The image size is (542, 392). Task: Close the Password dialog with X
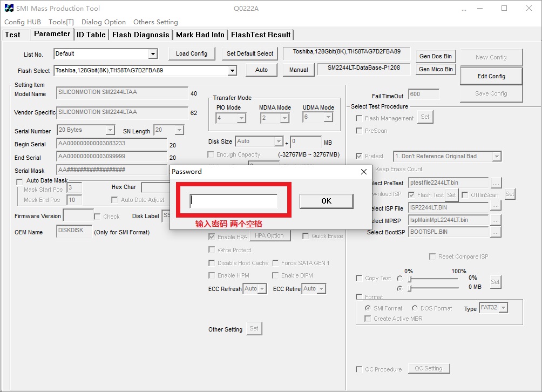click(363, 172)
